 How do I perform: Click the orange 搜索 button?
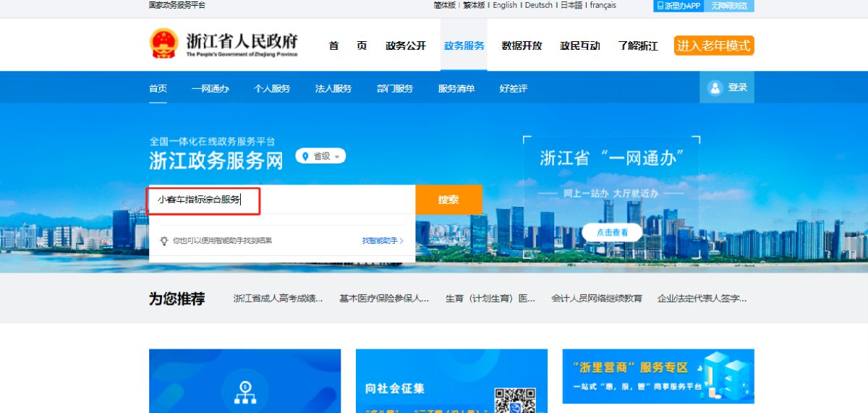pyautogui.click(x=448, y=200)
